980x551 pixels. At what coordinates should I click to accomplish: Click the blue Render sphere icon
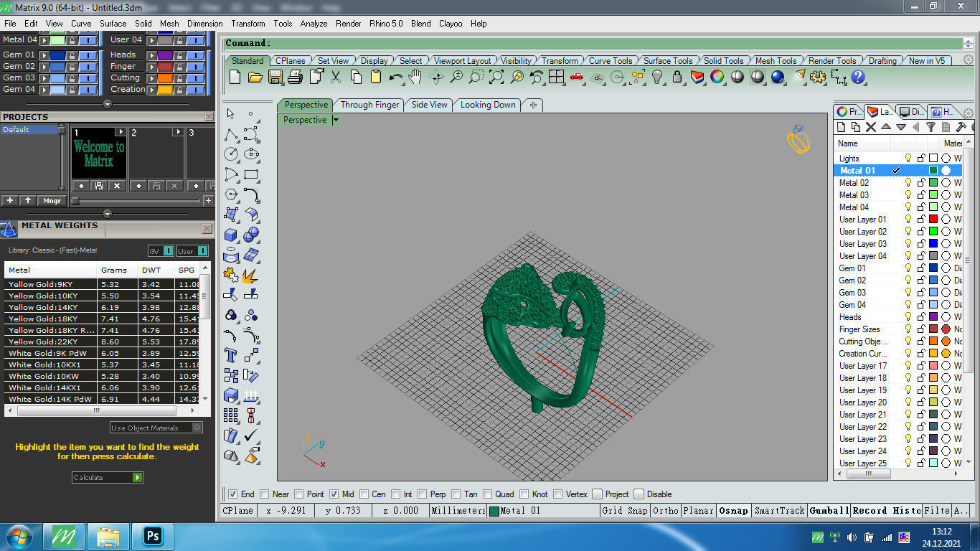point(778,77)
